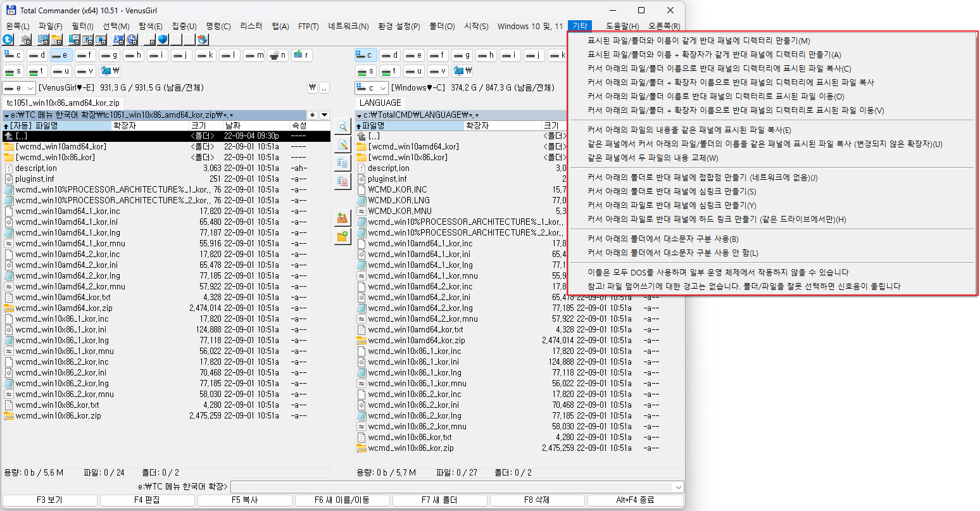Switch to the LANGUAGE tab in right panel

pos(380,103)
